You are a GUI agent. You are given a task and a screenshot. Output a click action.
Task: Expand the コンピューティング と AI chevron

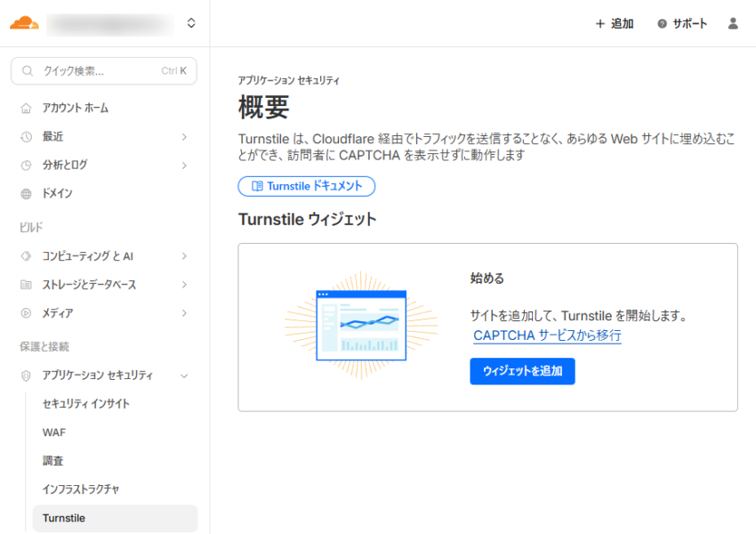pos(184,256)
